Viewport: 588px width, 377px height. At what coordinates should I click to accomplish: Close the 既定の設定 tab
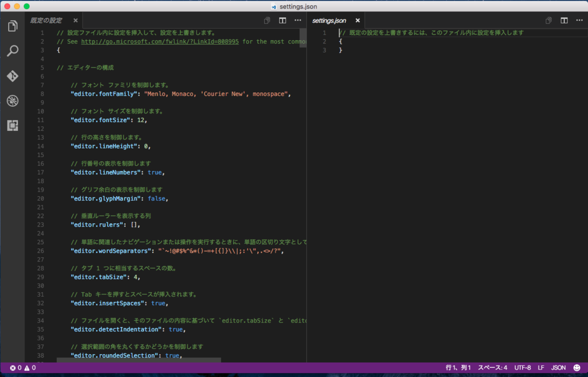(75, 20)
